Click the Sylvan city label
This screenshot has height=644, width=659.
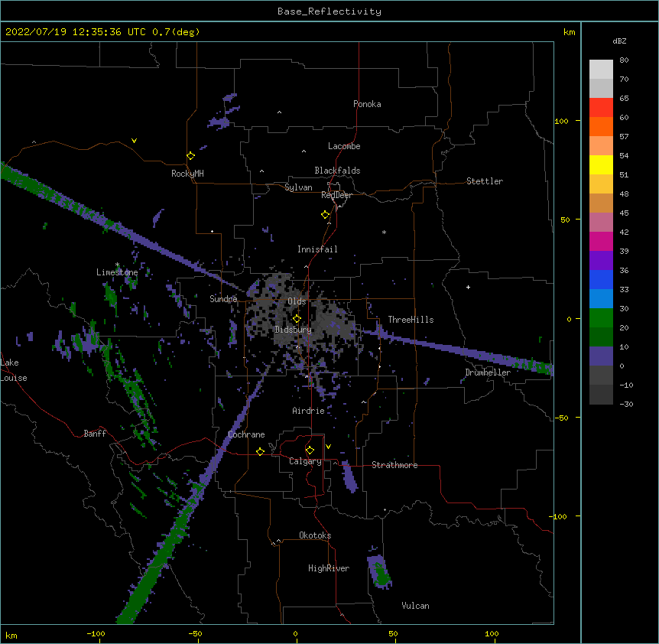pos(298,187)
